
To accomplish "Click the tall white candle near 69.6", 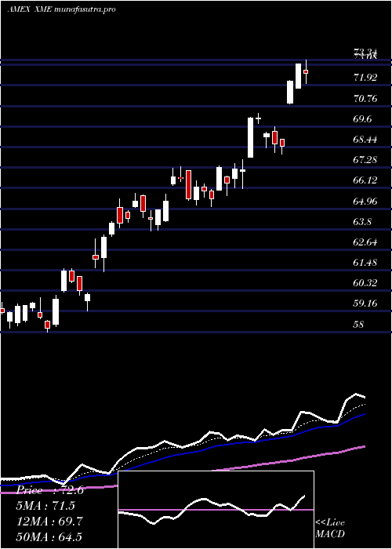I will (x=251, y=137).
